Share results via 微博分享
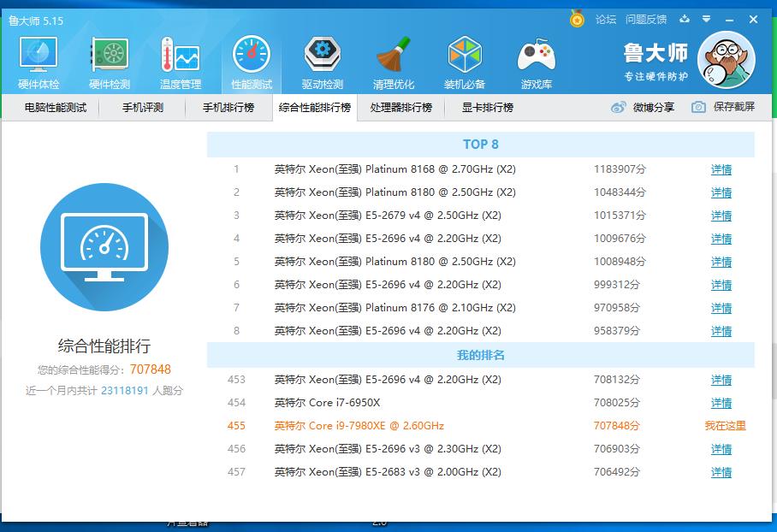This screenshot has height=532, width=777. tap(643, 107)
